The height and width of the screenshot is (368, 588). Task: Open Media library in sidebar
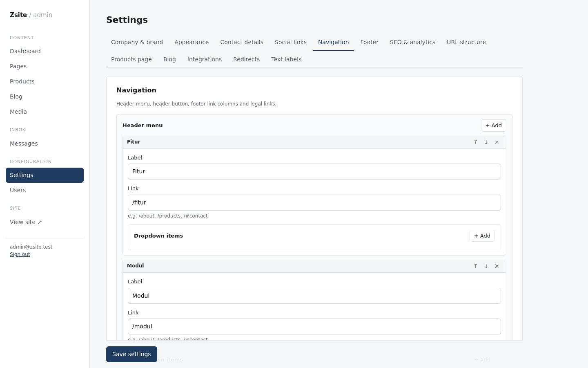click(45, 112)
